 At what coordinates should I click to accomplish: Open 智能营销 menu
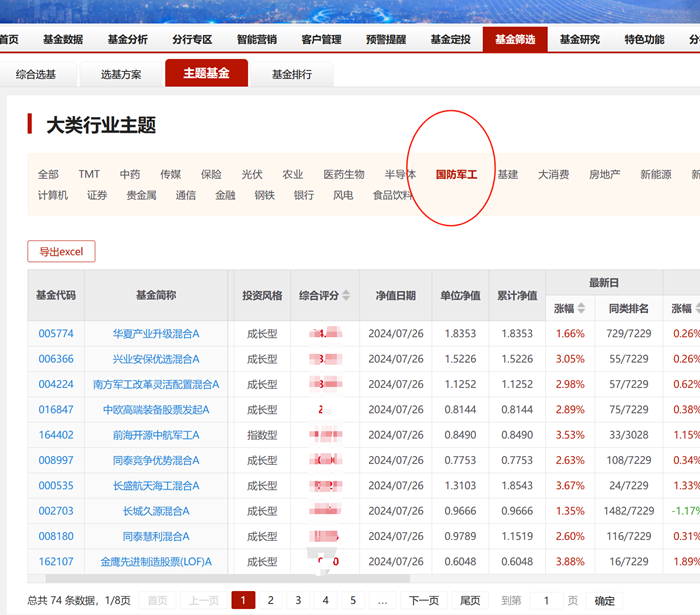point(257,39)
